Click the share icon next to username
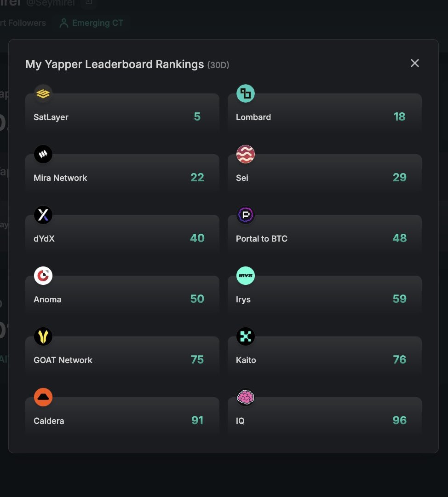The width and height of the screenshot is (448, 497). 89,3
